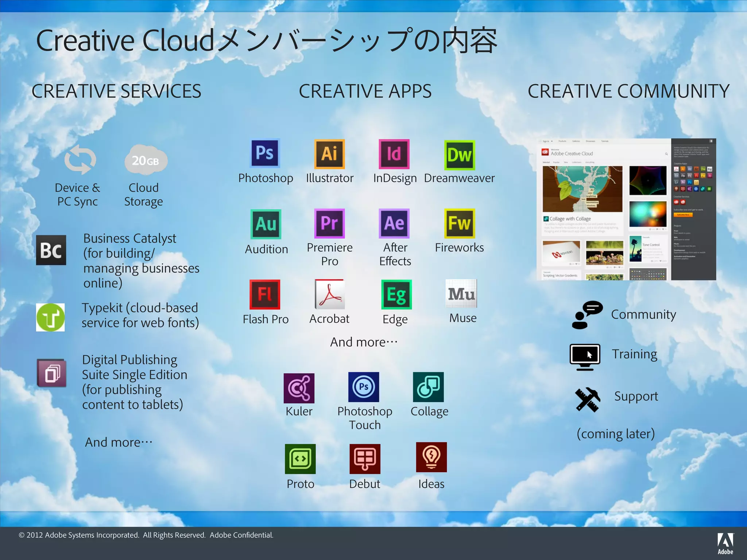Click the Community label

click(x=644, y=314)
